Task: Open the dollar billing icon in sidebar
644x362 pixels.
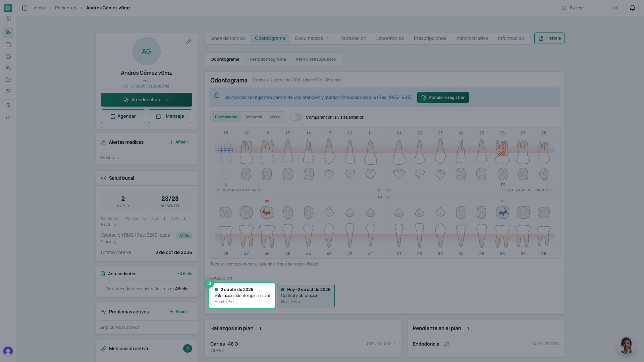Action: tap(8, 105)
